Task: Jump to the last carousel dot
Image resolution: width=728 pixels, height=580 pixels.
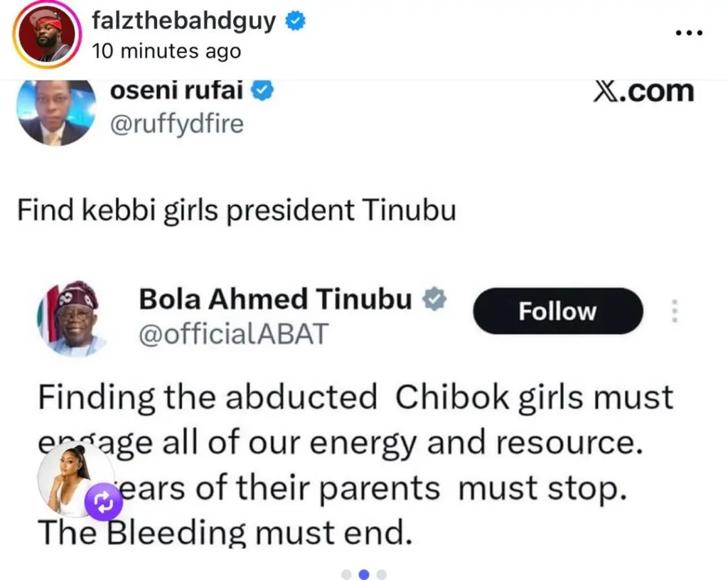Action: tap(382, 574)
